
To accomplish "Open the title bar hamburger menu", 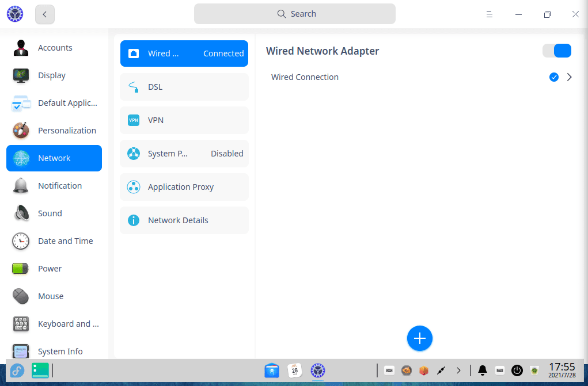I will (490, 14).
